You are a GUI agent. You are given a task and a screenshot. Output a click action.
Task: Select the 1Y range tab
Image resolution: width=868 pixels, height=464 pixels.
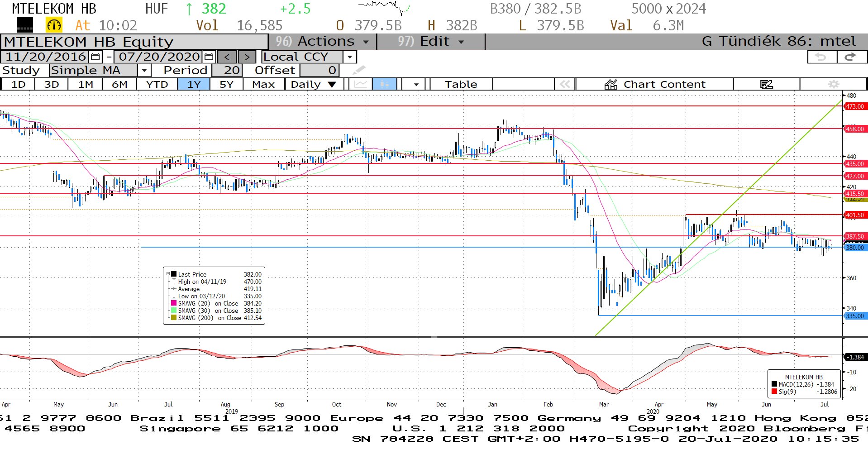tap(194, 84)
